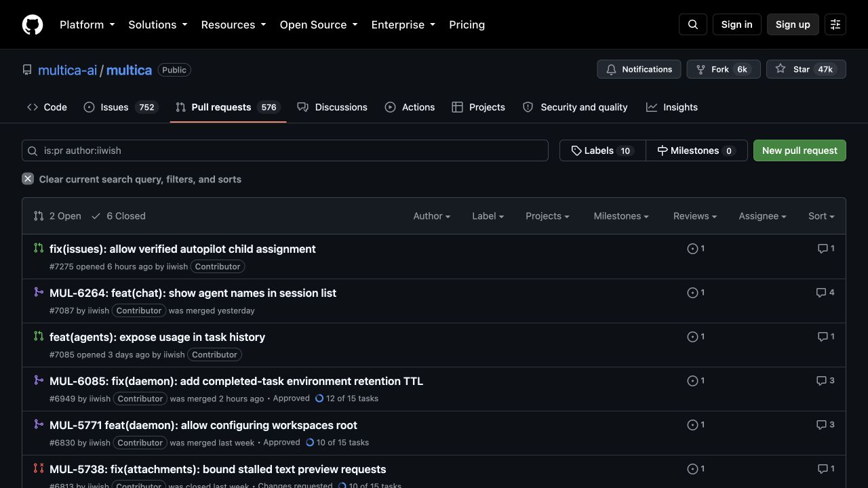Click the clear-filters X icon
This screenshot has width=868, height=488.
coord(28,179)
